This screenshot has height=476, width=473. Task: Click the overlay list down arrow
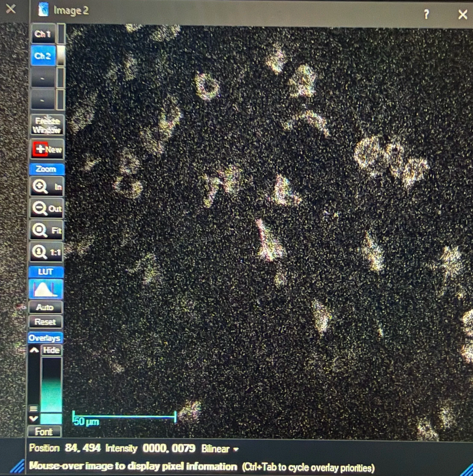pos(34,418)
